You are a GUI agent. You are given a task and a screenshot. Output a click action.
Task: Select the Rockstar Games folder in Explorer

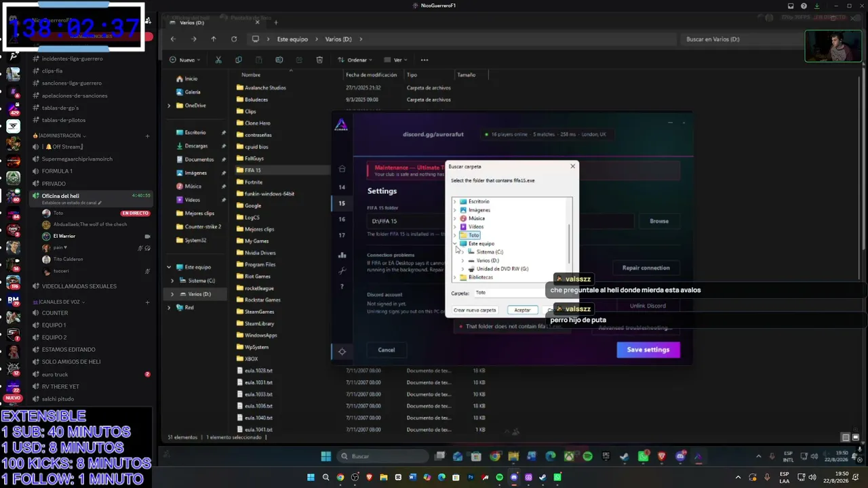pyautogui.click(x=262, y=300)
